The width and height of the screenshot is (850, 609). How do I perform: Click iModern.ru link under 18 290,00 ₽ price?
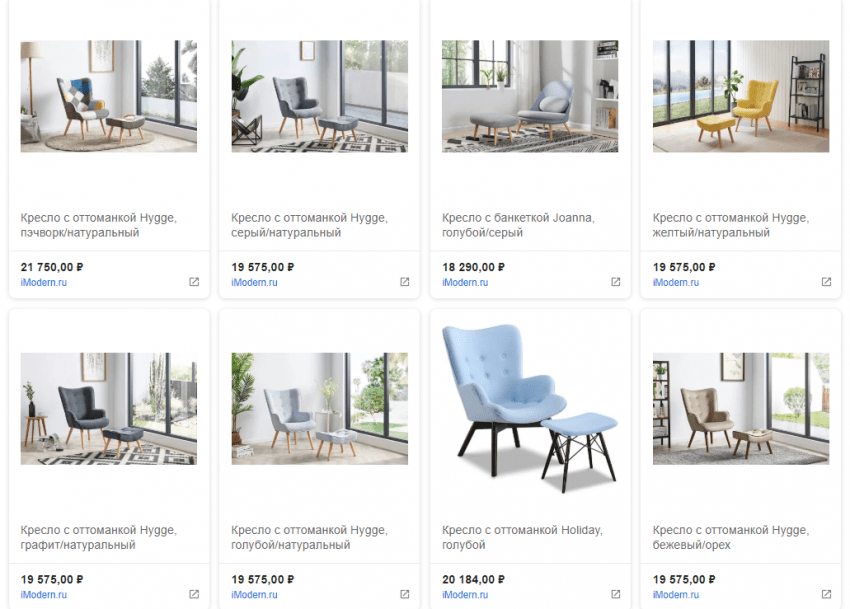pos(465,283)
